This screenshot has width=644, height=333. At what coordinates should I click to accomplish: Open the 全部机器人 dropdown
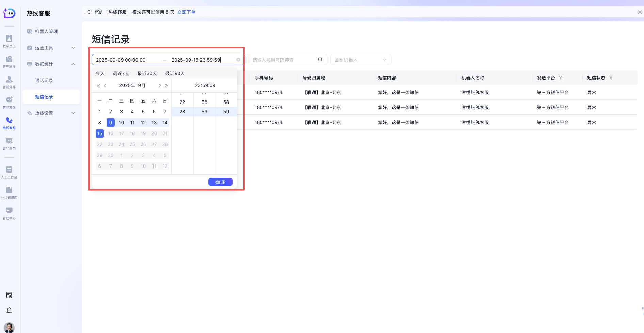click(x=360, y=60)
